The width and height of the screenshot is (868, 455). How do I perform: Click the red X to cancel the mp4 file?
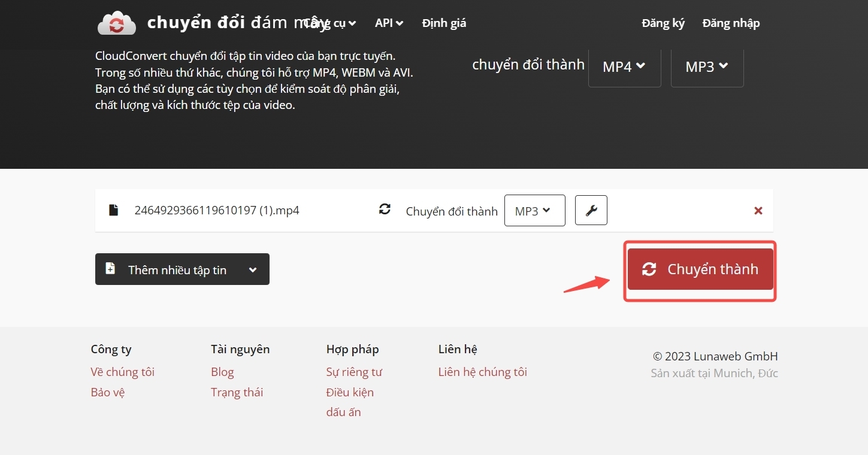coord(758,210)
